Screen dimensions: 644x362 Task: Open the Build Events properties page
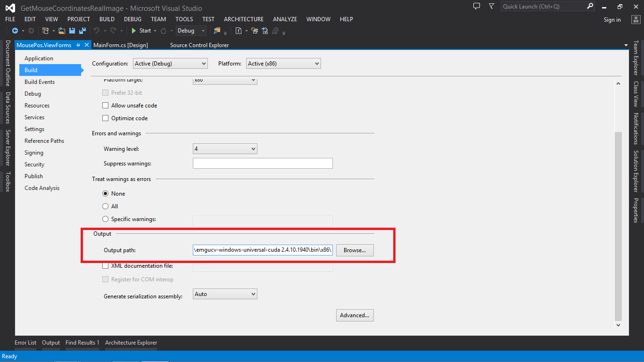click(x=40, y=82)
